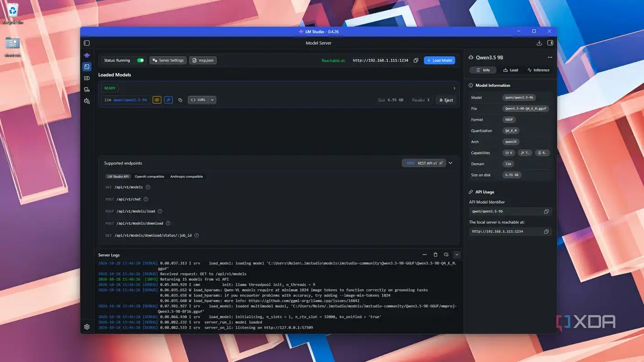The width and height of the screenshot is (644, 362).
Task: Collapse the Server Logs panel
Action: [457, 255]
